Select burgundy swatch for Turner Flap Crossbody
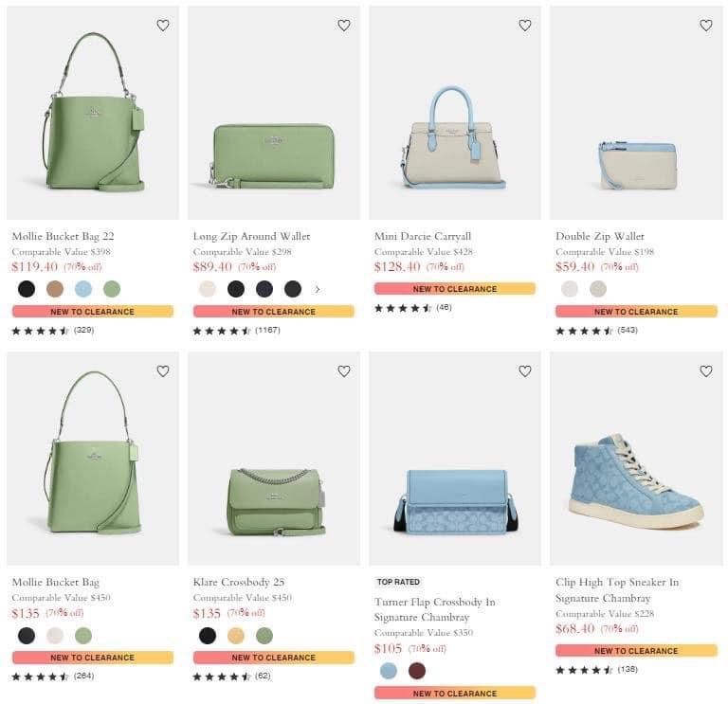This screenshot has height=704, width=728. [417, 671]
